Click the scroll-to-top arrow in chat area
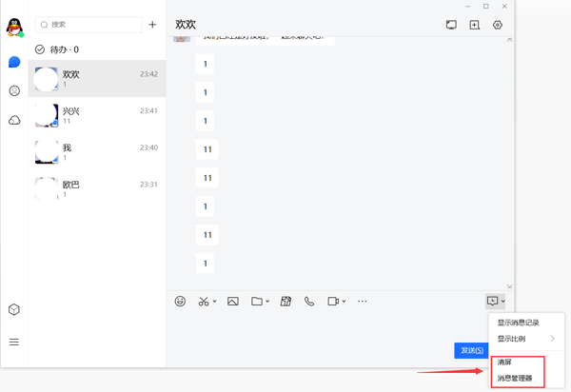Image resolution: width=571 pixels, height=392 pixels. pyautogui.click(x=509, y=39)
